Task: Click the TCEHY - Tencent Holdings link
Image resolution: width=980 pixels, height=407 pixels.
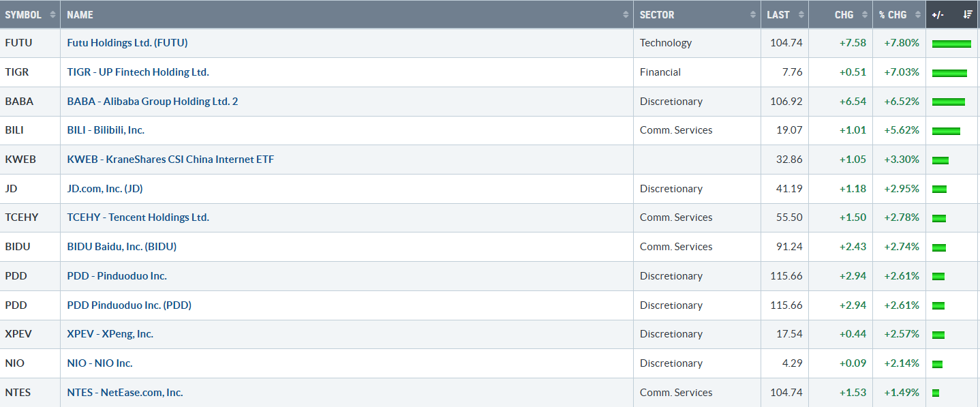Action: click(138, 217)
